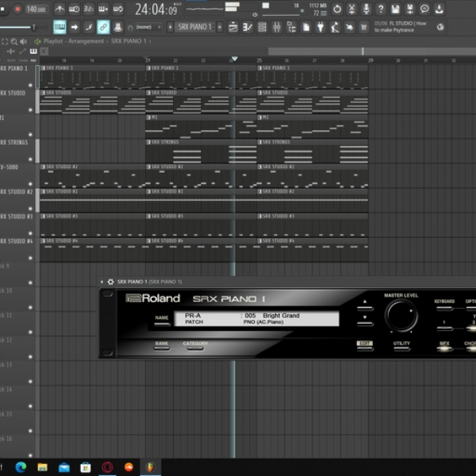Click the microphone one-click recording icon
The height and width of the screenshot is (476, 476).
pos(366,9)
